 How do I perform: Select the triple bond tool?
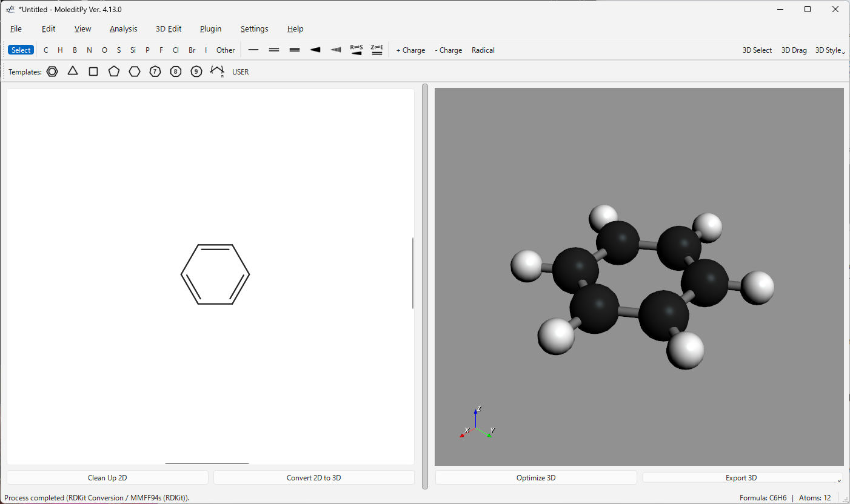coord(295,50)
